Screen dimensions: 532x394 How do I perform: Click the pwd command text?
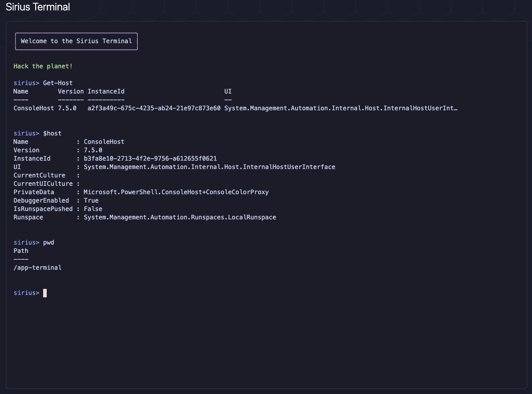(x=48, y=242)
